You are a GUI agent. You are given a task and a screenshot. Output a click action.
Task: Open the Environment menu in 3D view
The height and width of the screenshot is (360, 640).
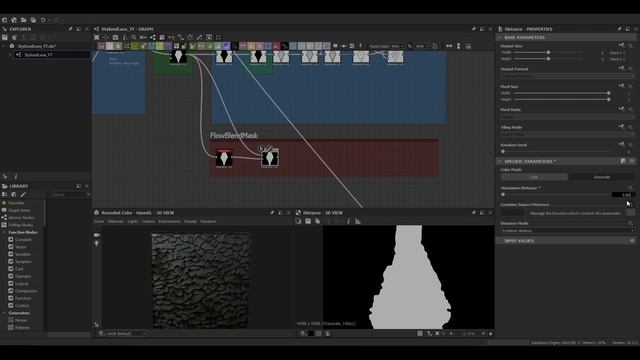[x=169, y=221]
